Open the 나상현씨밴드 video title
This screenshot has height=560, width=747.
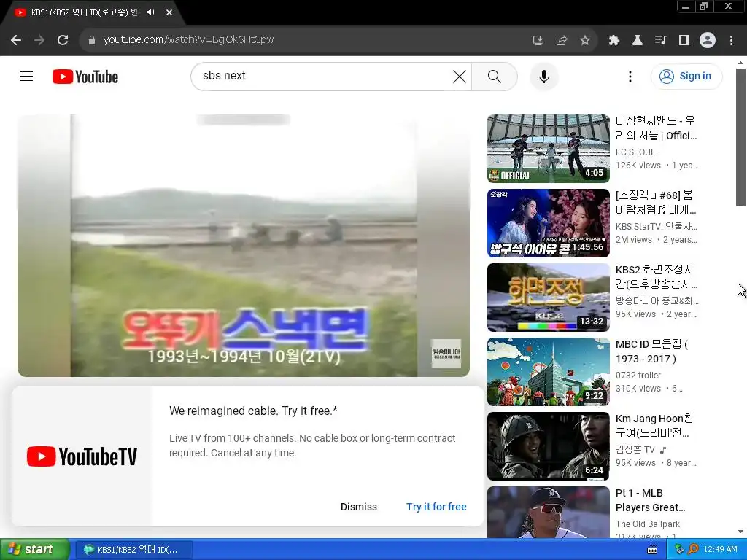(656, 128)
